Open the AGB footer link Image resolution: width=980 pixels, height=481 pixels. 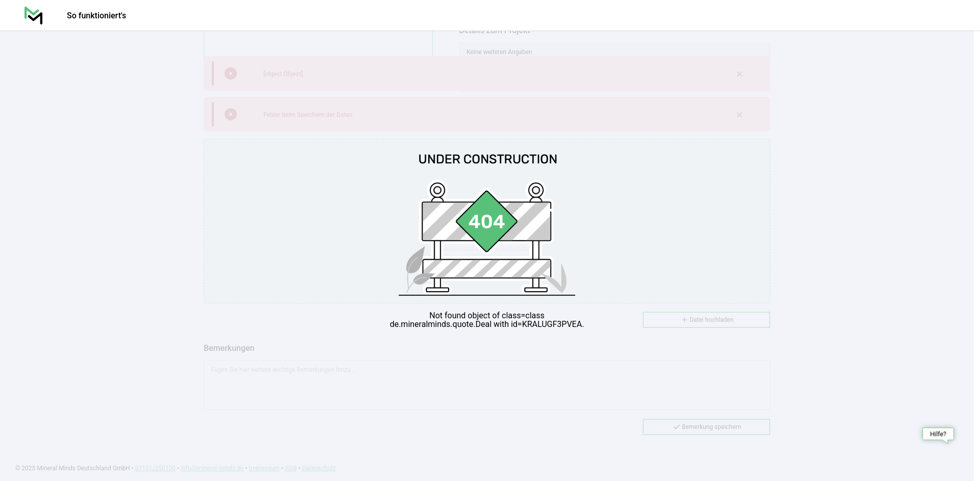pos(290,468)
